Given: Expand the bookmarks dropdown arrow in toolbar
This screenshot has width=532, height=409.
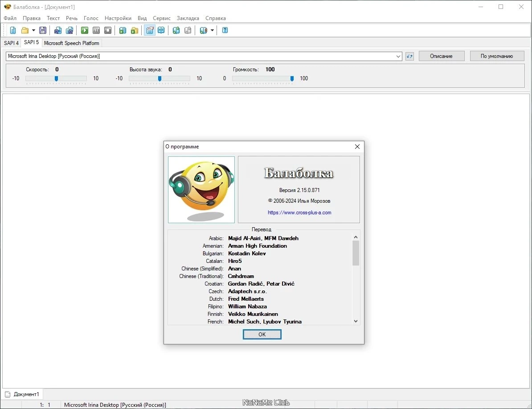Looking at the screenshot, I should (213, 31).
